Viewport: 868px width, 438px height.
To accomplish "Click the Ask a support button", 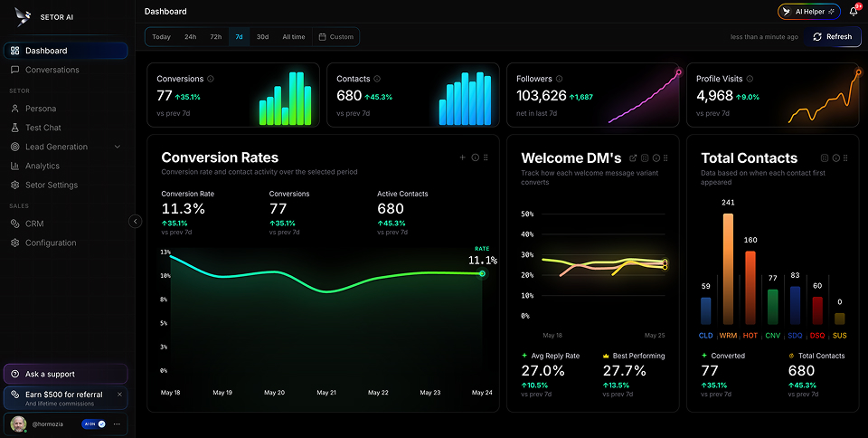I will [66, 374].
